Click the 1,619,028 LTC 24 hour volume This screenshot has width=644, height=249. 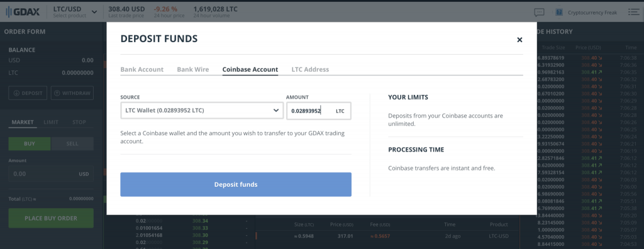point(215,9)
